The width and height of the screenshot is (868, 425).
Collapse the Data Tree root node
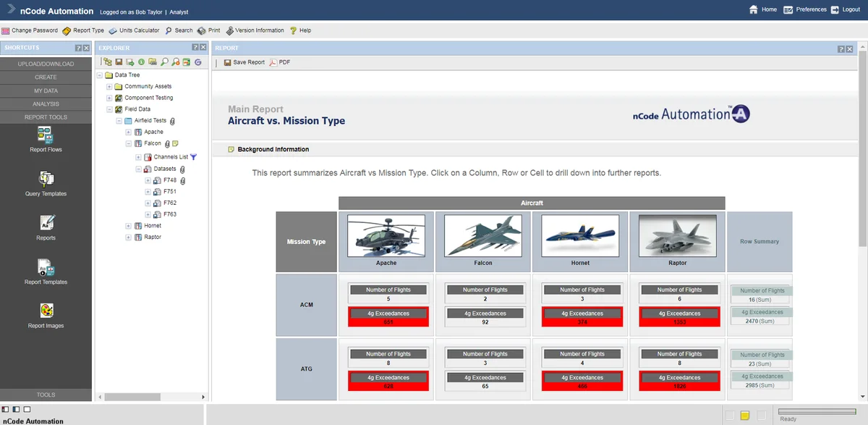pyautogui.click(x=99, y=75)
